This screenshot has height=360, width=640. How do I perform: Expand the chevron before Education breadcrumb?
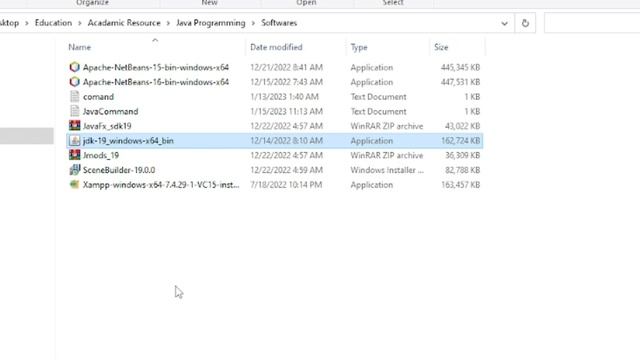point(27,23)
